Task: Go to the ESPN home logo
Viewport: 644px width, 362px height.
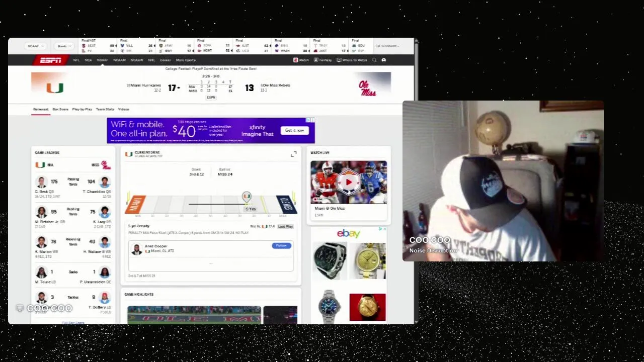Action: [51, 60]
